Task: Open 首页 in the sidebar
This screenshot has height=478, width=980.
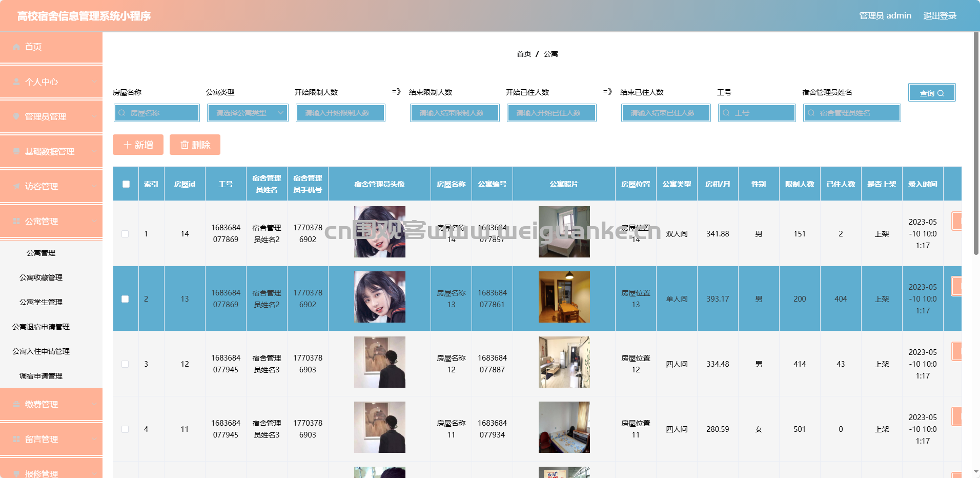Action: point(51,47)
